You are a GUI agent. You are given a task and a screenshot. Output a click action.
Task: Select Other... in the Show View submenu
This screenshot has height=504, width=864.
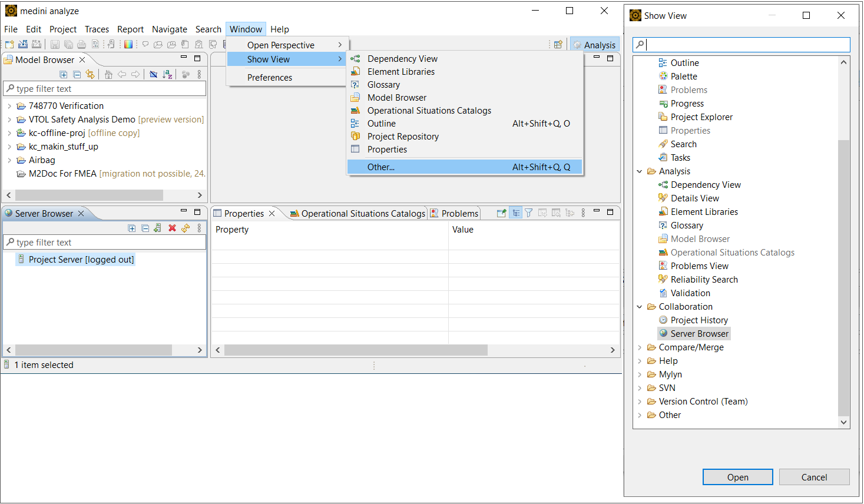click(x=381, y=167)
